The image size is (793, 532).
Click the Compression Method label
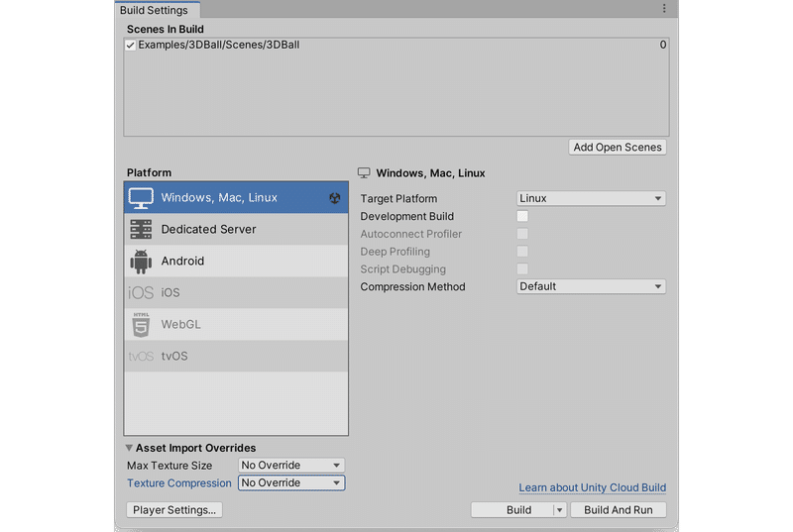click(x=412, y=287)
